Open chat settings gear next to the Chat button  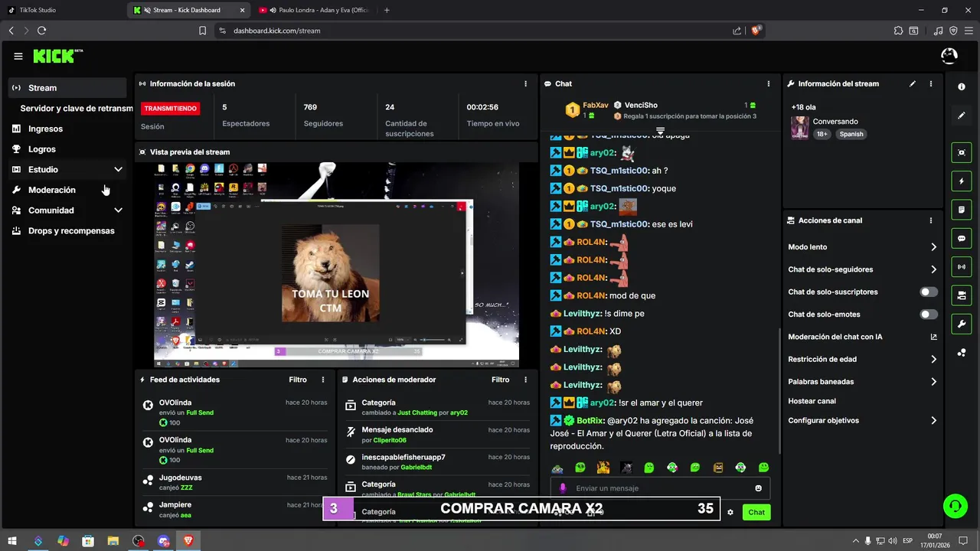730,512
